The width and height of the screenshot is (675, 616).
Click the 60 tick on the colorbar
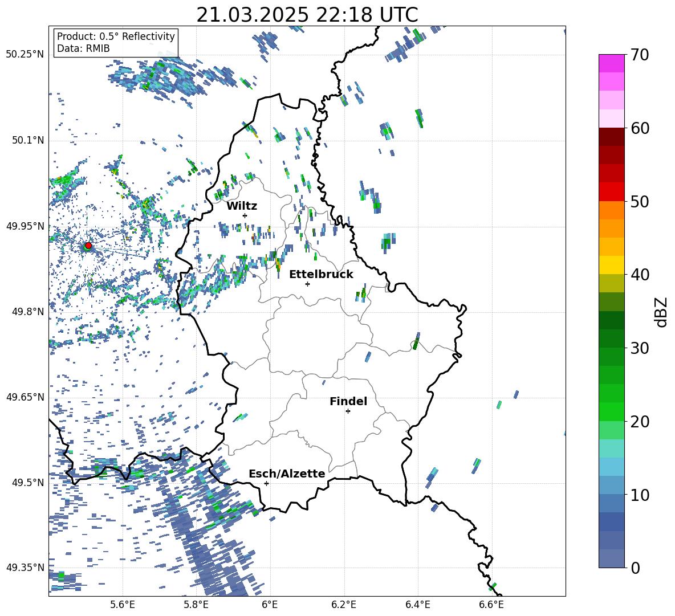click(x=639, y=128)
